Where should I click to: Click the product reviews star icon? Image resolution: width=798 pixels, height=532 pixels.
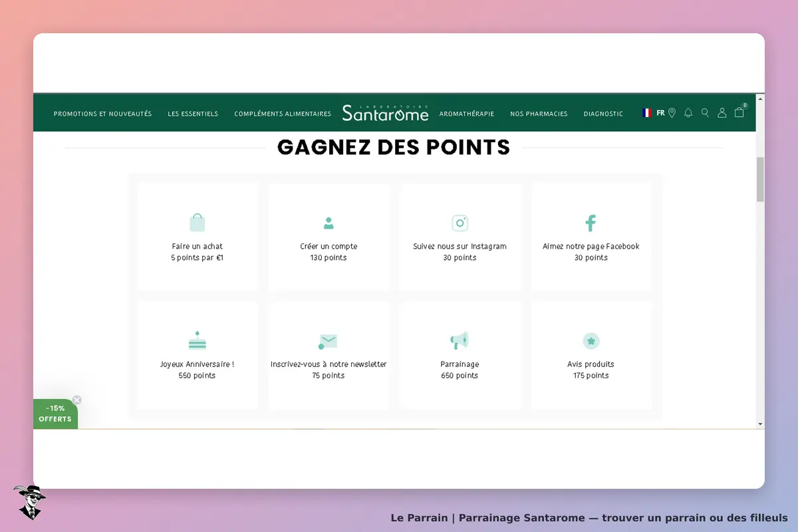[x=591, y=341]
